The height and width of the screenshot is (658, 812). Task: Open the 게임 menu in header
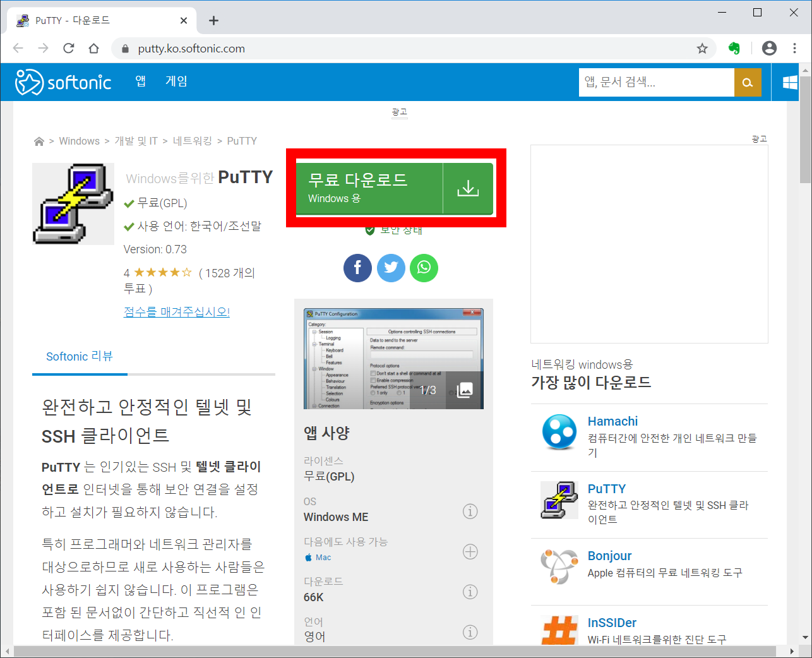click(x=176, y=81)
